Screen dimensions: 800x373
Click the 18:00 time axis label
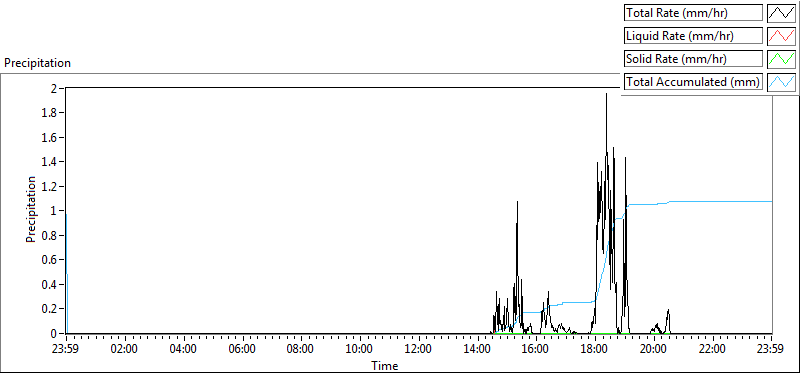coord(595,350)
